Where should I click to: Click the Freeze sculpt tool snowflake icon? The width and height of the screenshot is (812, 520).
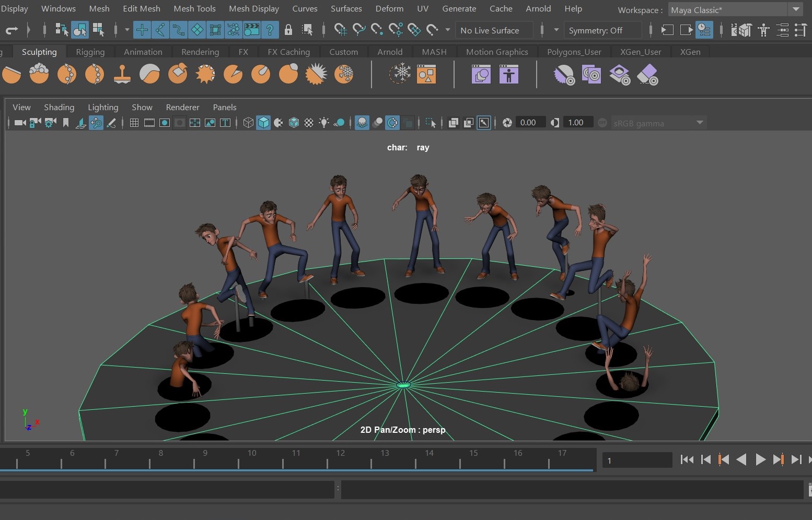tap(344, 74)
